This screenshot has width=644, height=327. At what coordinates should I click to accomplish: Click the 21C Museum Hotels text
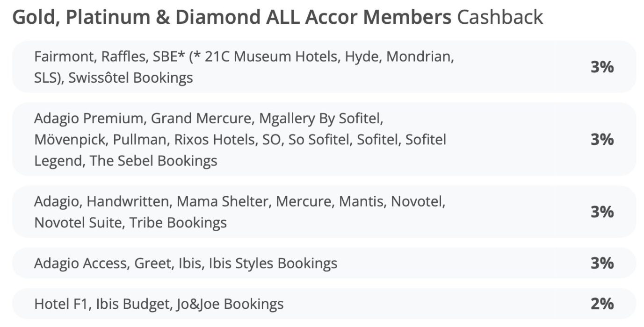(x=276, y=57)
